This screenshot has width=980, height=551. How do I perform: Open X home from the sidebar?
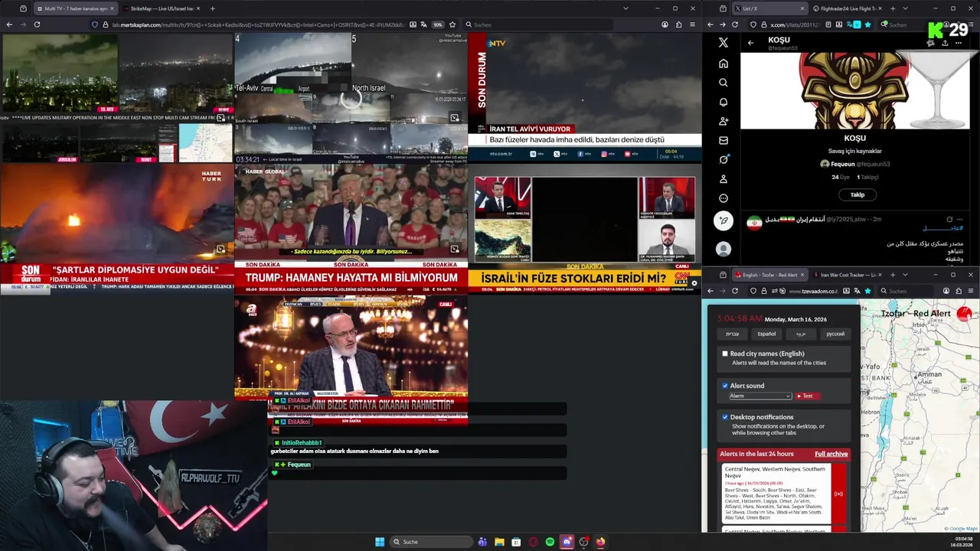724,64
